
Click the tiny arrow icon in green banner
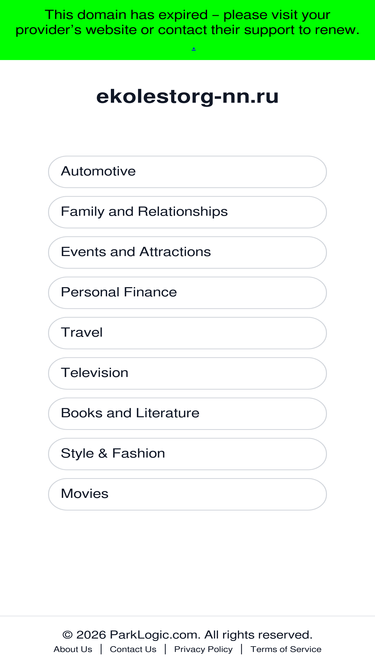(194, 49)
